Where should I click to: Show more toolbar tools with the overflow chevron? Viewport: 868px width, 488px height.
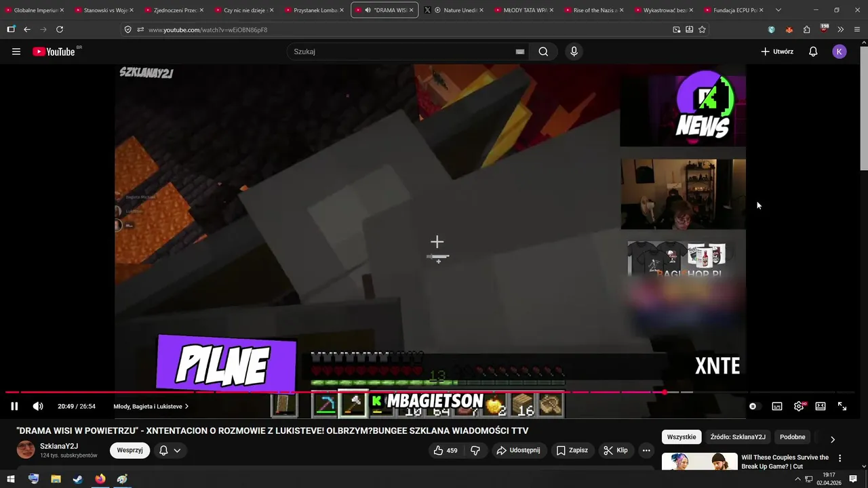(x=840, y=30)
